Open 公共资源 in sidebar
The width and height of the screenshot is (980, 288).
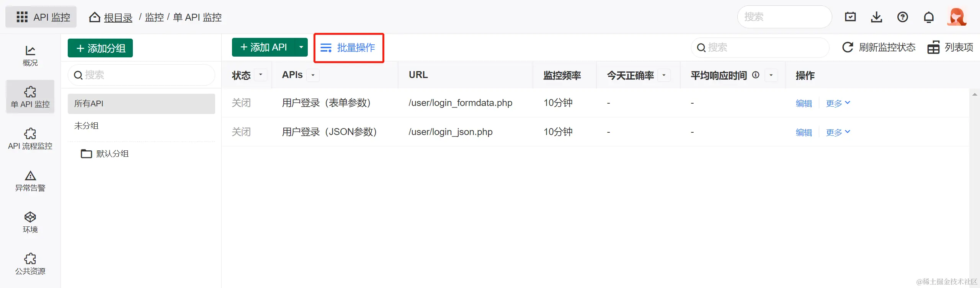pyautogui.click(x=30, y=264)
